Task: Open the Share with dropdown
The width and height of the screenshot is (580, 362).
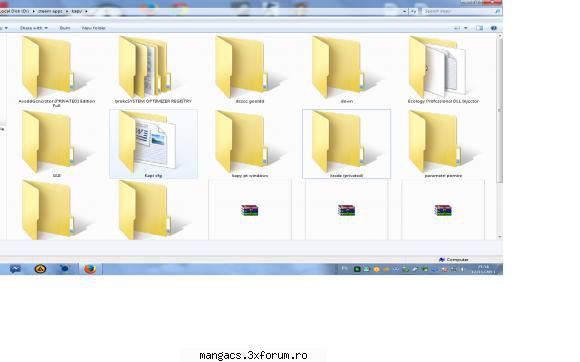Action: tap(34, 28)
